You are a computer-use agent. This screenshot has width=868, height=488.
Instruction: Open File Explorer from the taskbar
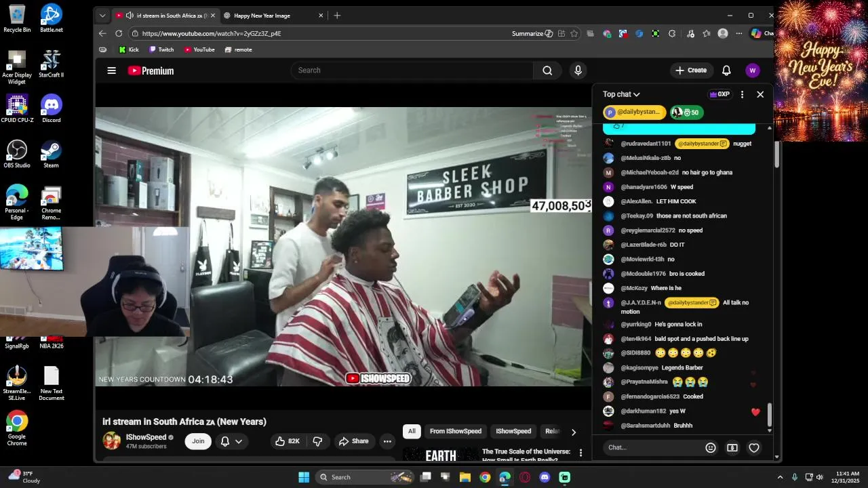click(x=465, y=477)
